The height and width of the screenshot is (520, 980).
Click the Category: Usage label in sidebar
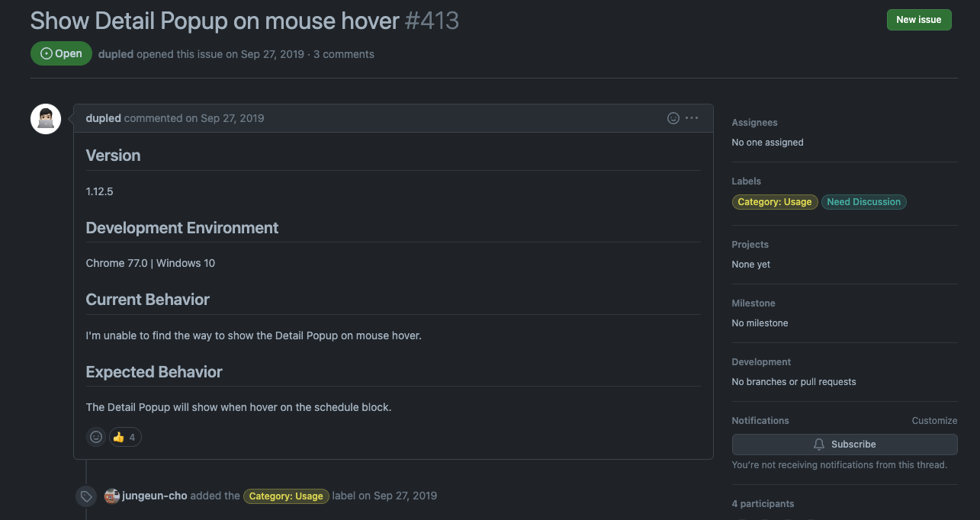tap(774, 202)
